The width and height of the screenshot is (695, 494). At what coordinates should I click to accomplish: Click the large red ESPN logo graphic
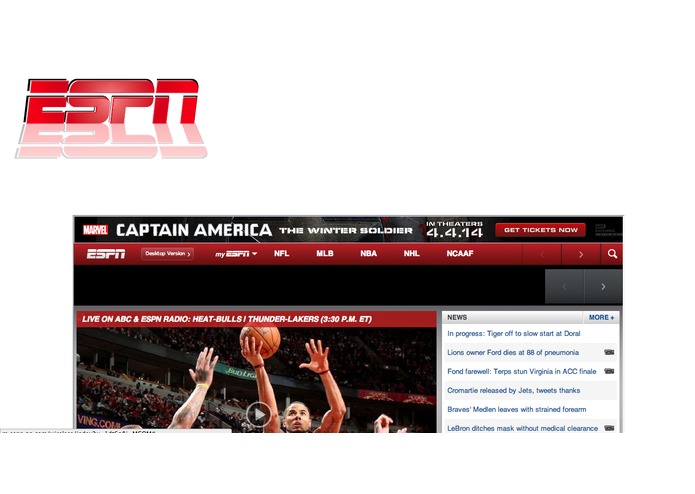click(112, 118)
